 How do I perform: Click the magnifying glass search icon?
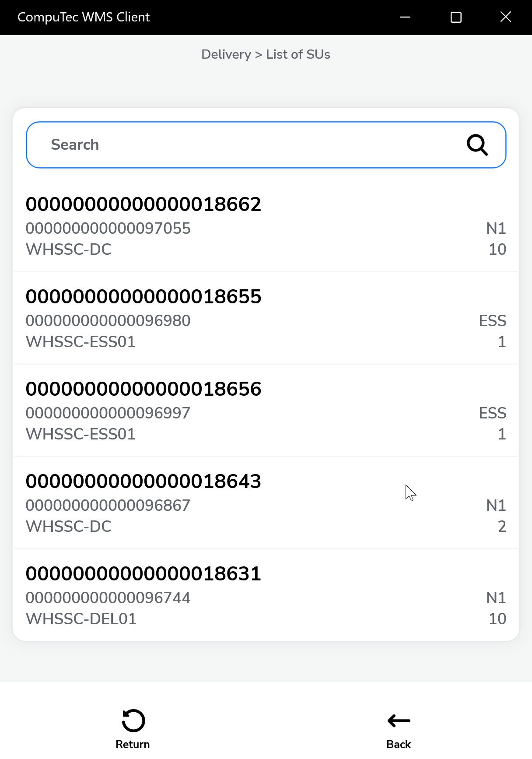point(477,145)
